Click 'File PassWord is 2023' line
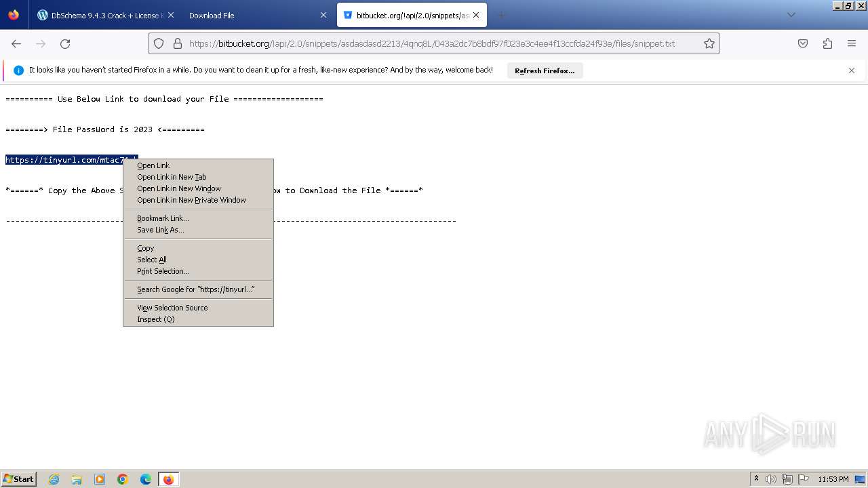Viewport: 868px width, 488px height. (x=105, y=129)
